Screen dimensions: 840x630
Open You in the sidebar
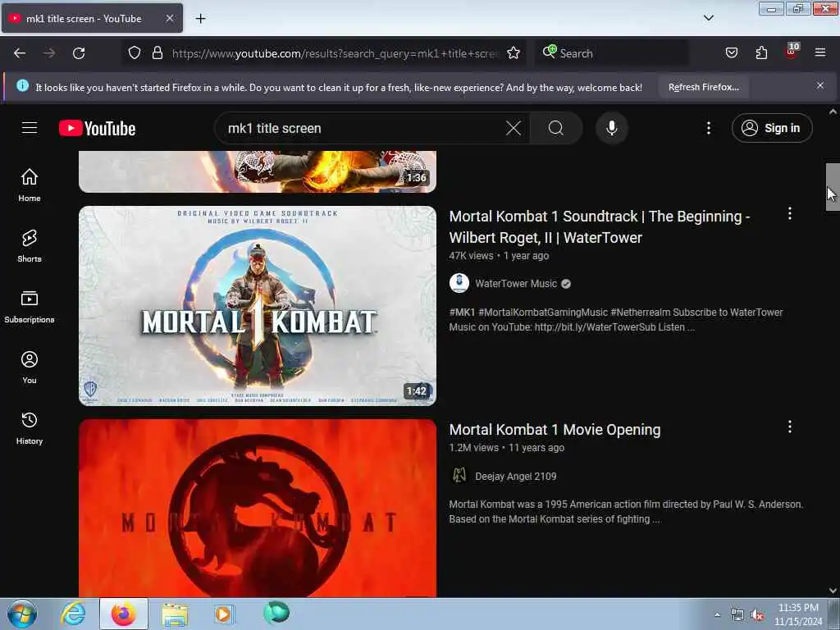tap(30, 367)
